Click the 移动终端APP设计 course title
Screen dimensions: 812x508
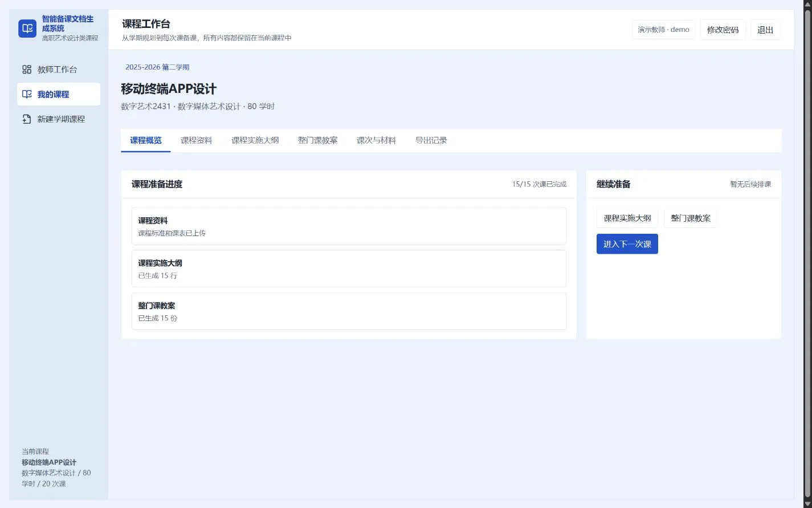point(169,89)
